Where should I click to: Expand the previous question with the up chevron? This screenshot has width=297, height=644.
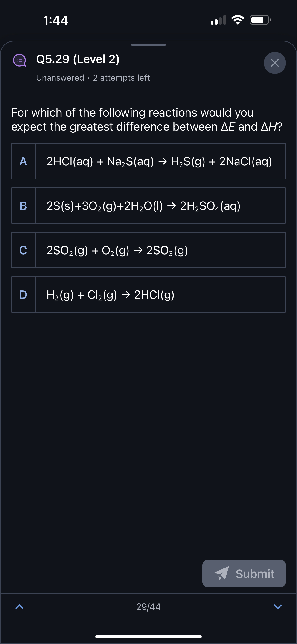tap(19, 606)
